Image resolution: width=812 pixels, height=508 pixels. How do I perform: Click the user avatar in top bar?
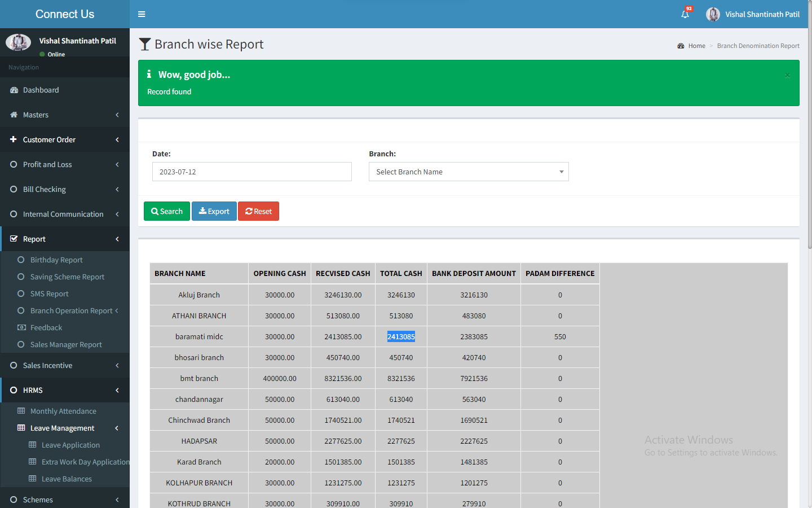pos(713,14)
